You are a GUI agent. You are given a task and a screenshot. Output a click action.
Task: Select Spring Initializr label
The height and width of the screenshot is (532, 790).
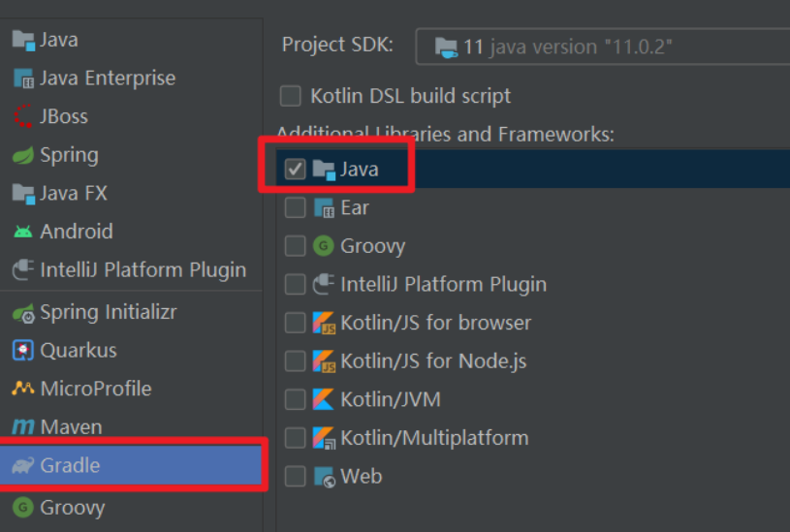click(109, 312)
